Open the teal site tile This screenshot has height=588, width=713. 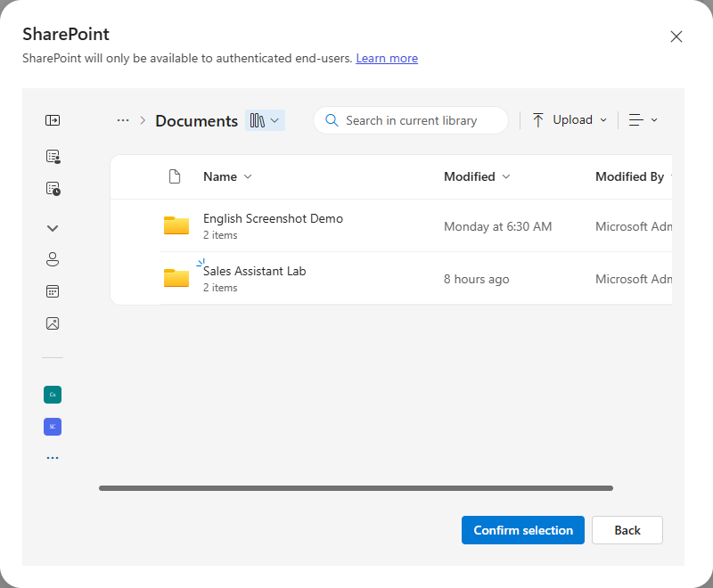click(x=53, y=395)
